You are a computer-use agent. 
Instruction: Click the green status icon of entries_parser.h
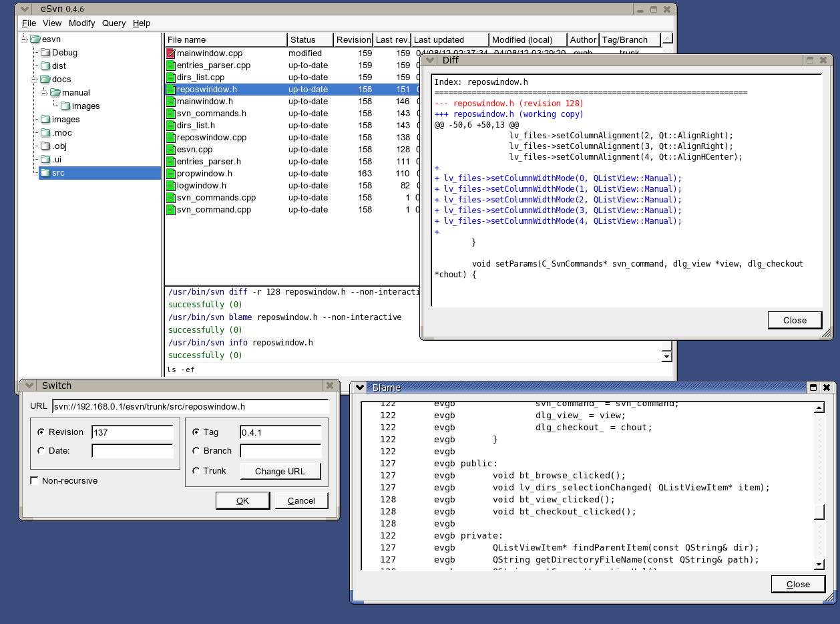coord(170,161)
